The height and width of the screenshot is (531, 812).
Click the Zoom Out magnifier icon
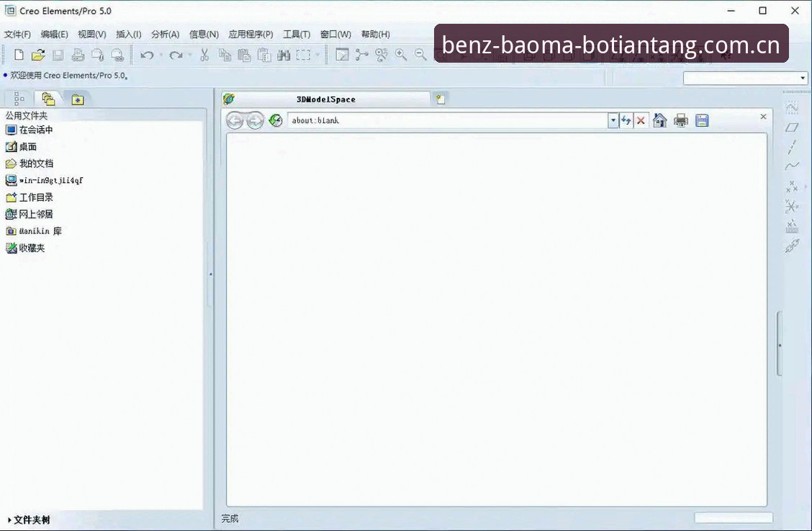(x=420, y=55)
